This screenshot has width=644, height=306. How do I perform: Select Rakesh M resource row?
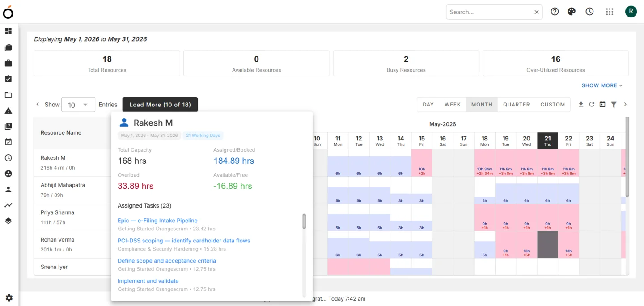pos(72,163)
